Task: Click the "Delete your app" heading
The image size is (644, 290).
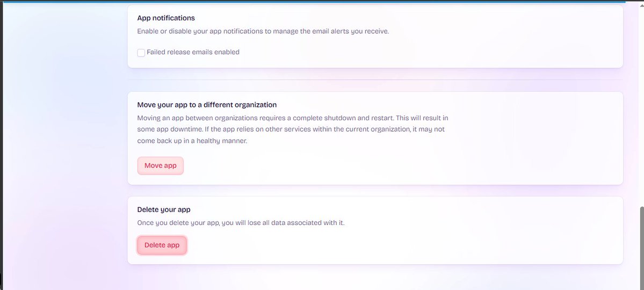Action: pos(164,209)
